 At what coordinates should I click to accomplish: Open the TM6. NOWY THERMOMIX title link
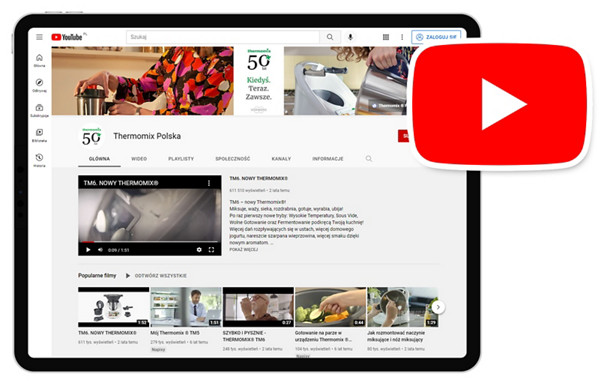(258, 178)
